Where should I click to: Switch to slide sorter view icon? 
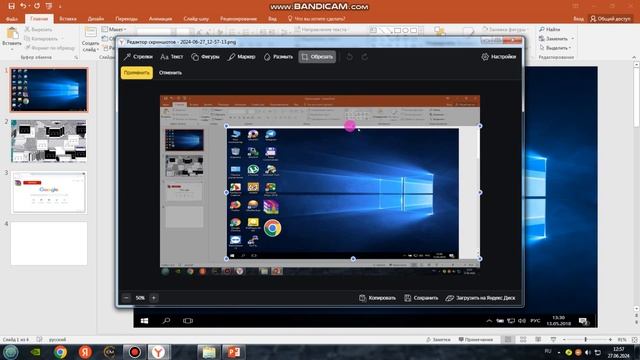[523, 340]
